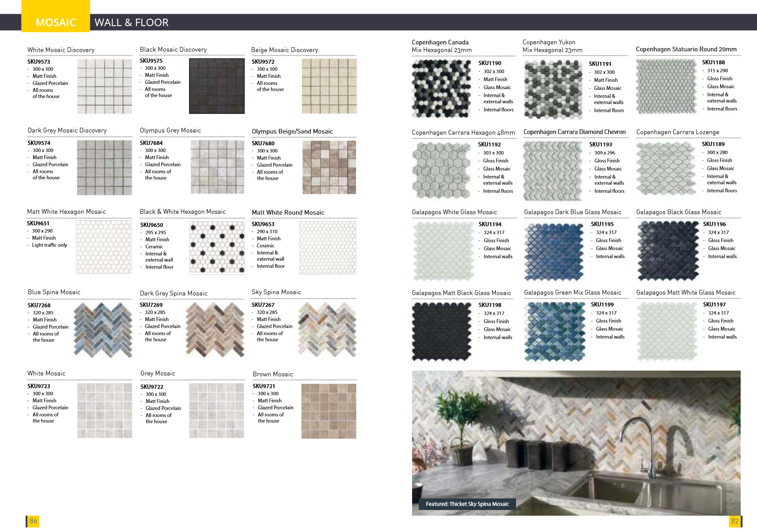Click the MOSAIC tab header
Viewport: 757px width, 532px height.
pyautogui.click(x=56, y=22)
